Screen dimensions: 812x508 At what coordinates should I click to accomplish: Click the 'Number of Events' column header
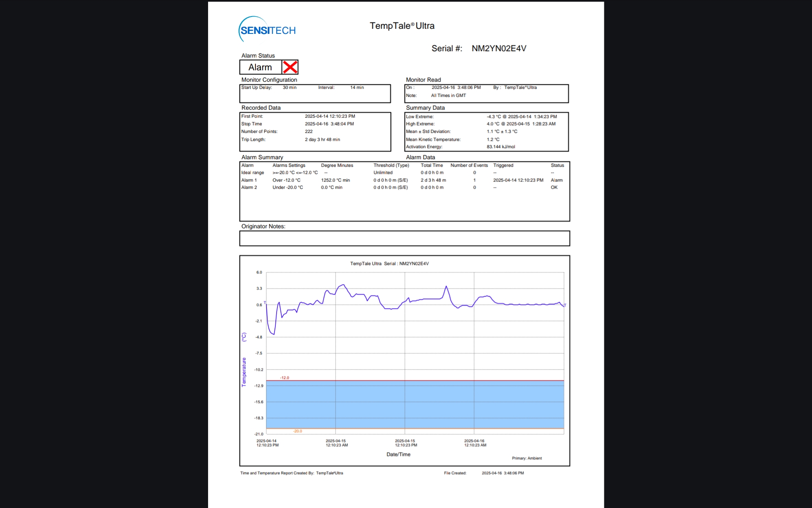[469, 166]
